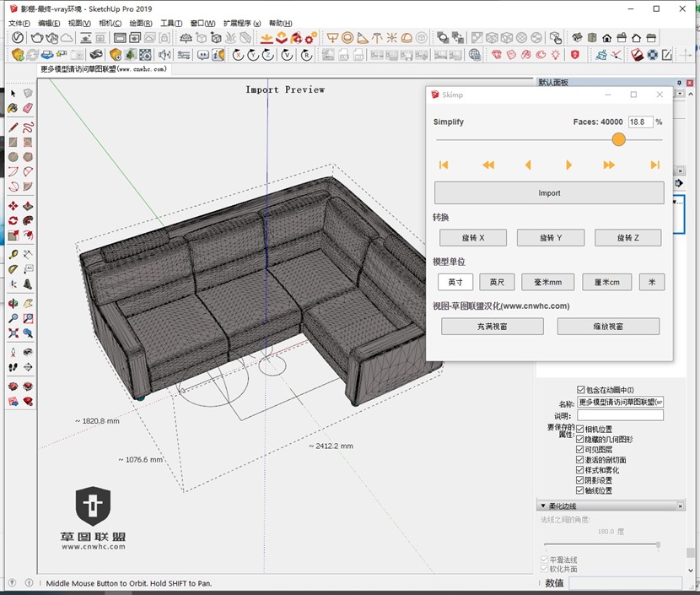This screenshot has width=700, height=595.
Task: Click the speaker toolbar icon
Action: pos(164,55)
